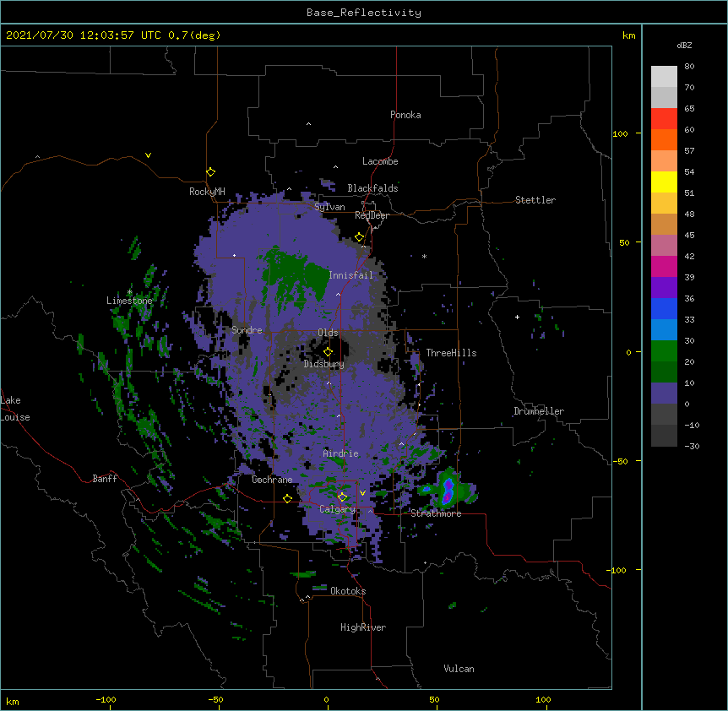This screenshot has height=711, width=728.
Task: Select the orange swatch between 60 and 57
Action: pyautogui.click(x=664, y=139)
